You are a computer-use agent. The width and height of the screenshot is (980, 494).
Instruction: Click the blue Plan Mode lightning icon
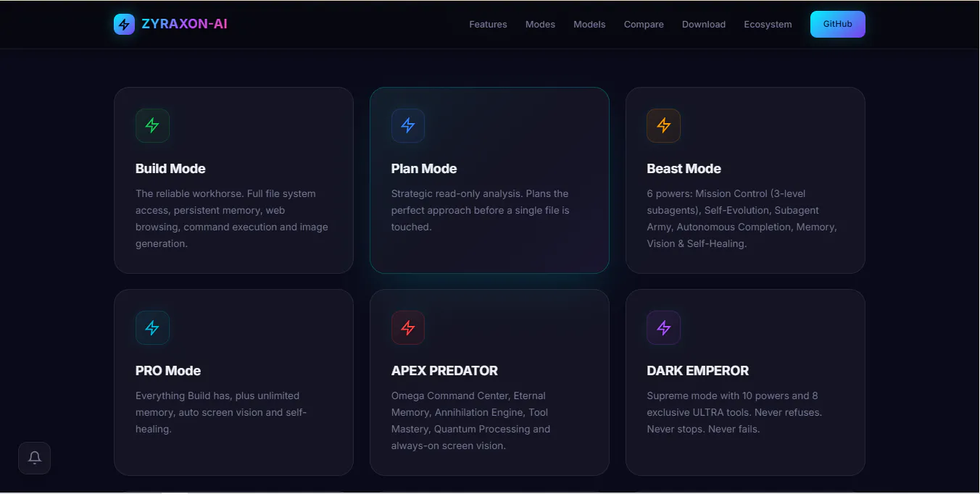click(408, 125)
